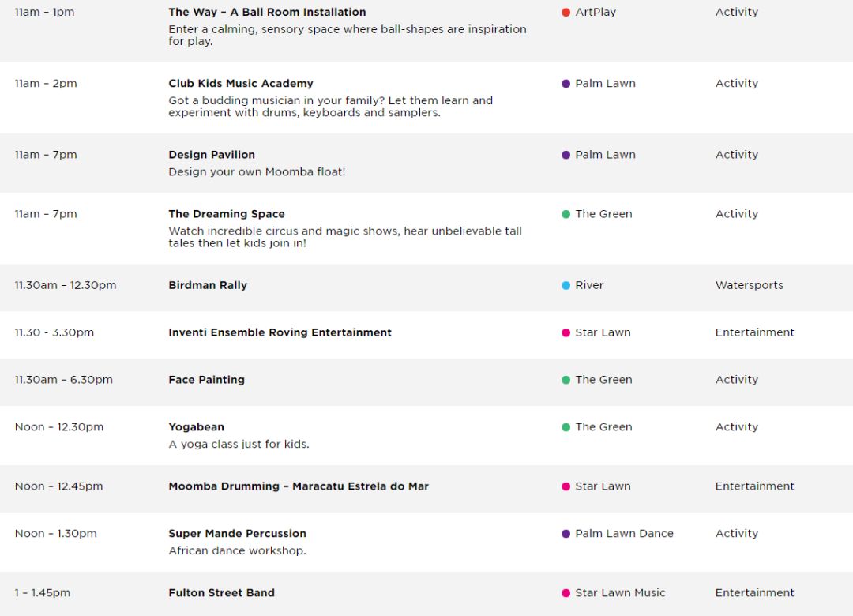The width and height of the screenshot is (853, 616).
Task: Click the 11.30am – 6.30pm Face Painting time
Action: pyautogui.click(x=64, y=380)
